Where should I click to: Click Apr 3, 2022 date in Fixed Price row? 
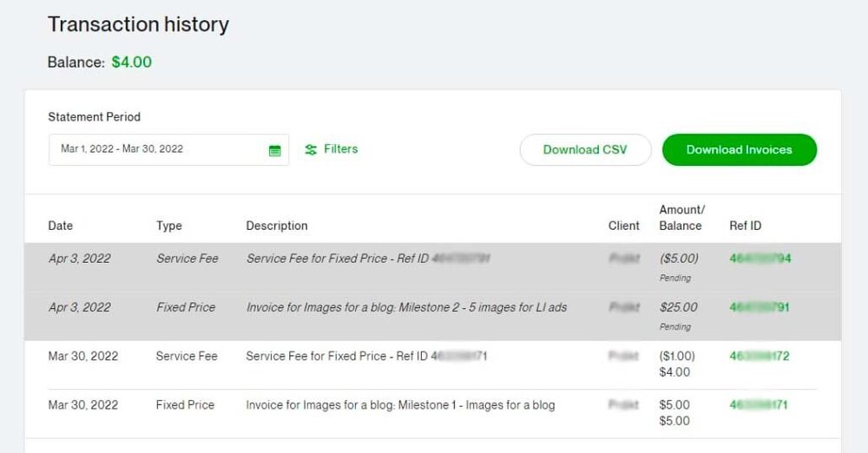click(80, 307)
